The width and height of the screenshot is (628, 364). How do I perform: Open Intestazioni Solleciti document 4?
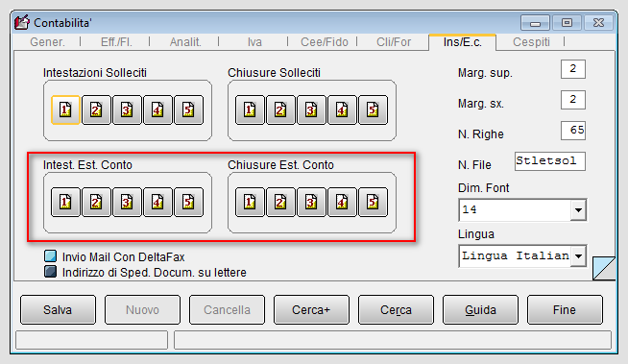[x=157, y=110]
